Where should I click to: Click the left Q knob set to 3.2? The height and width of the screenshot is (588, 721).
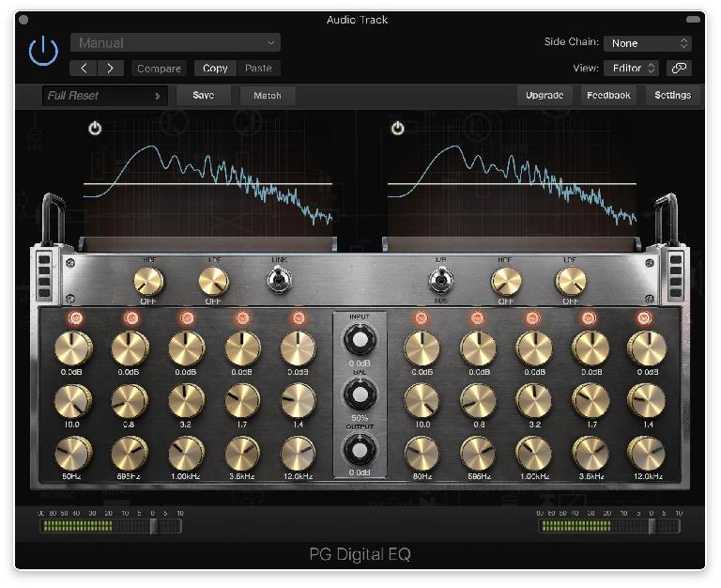tap(186, 401)
